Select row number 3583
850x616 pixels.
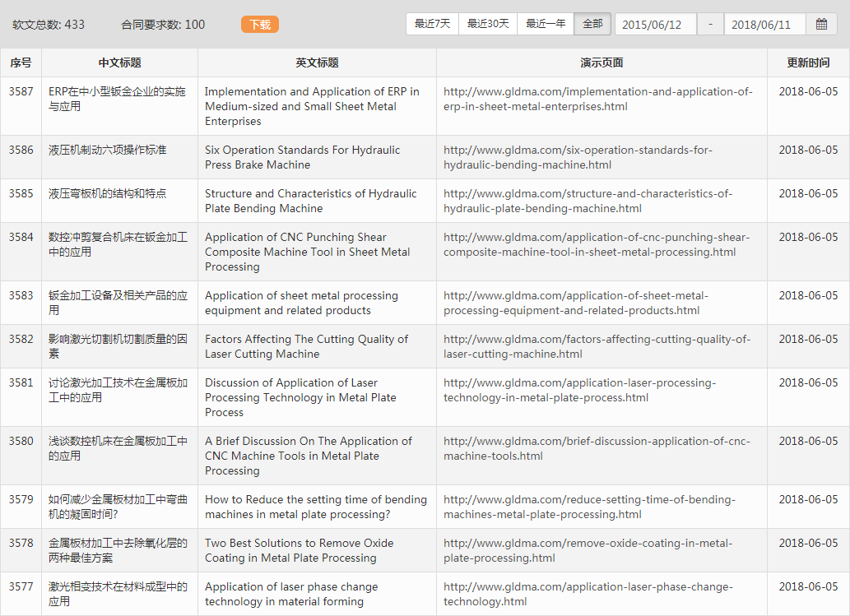(x=21, y=295)
